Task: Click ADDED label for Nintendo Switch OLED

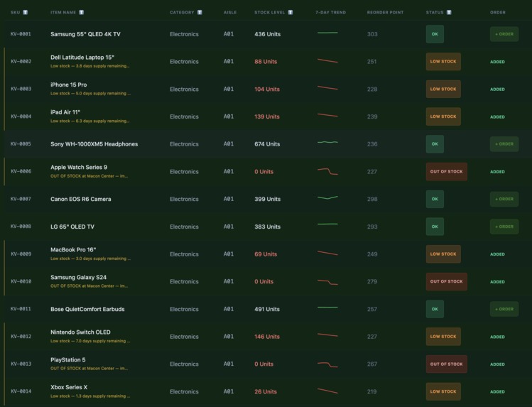Action: [497, 337]
